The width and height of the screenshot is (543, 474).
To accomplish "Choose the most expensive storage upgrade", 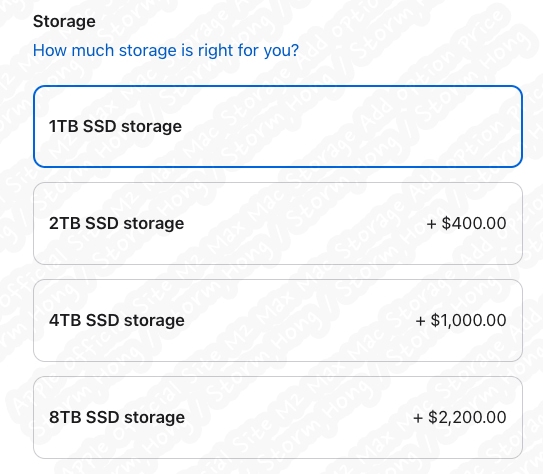I will (278, 417).
